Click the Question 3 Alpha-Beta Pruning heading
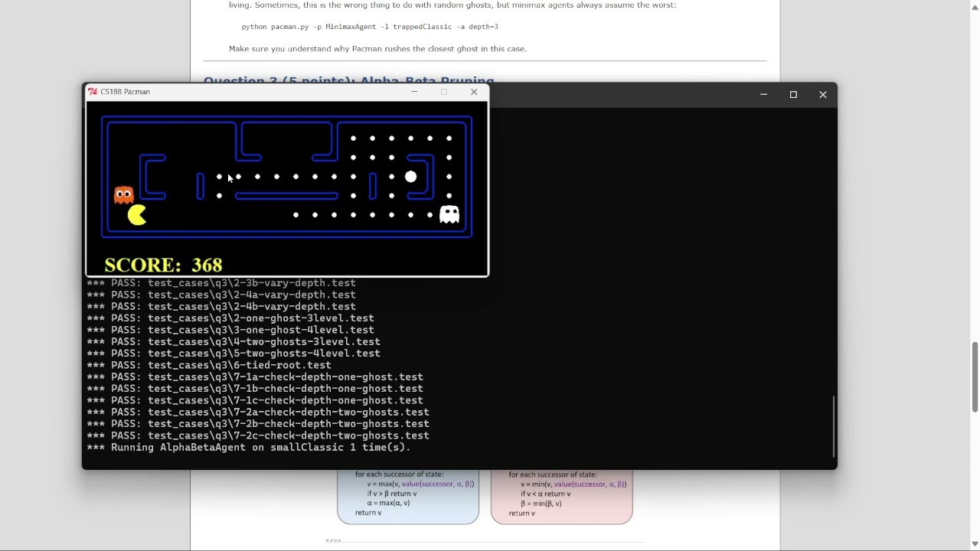 tap(349, 80)
